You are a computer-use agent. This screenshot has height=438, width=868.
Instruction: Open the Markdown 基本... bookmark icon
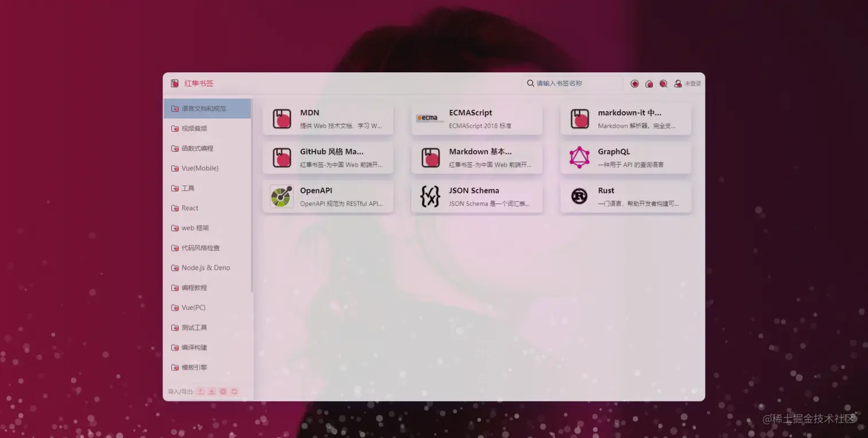(x=431, y=158)
